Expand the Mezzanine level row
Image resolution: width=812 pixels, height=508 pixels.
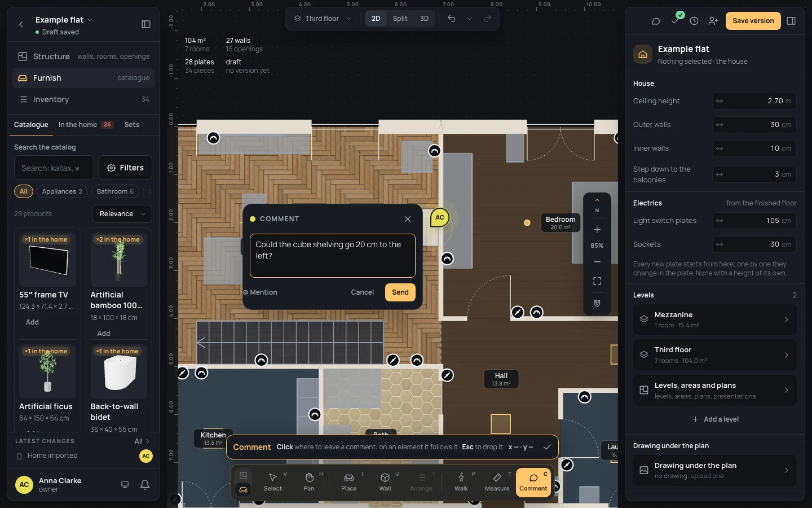point(714,319)
